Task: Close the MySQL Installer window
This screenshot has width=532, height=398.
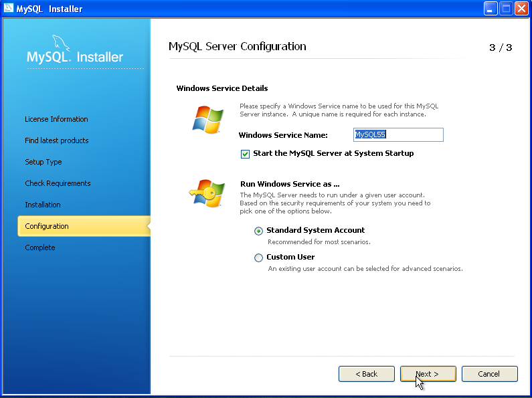Action: pos(521,9)
